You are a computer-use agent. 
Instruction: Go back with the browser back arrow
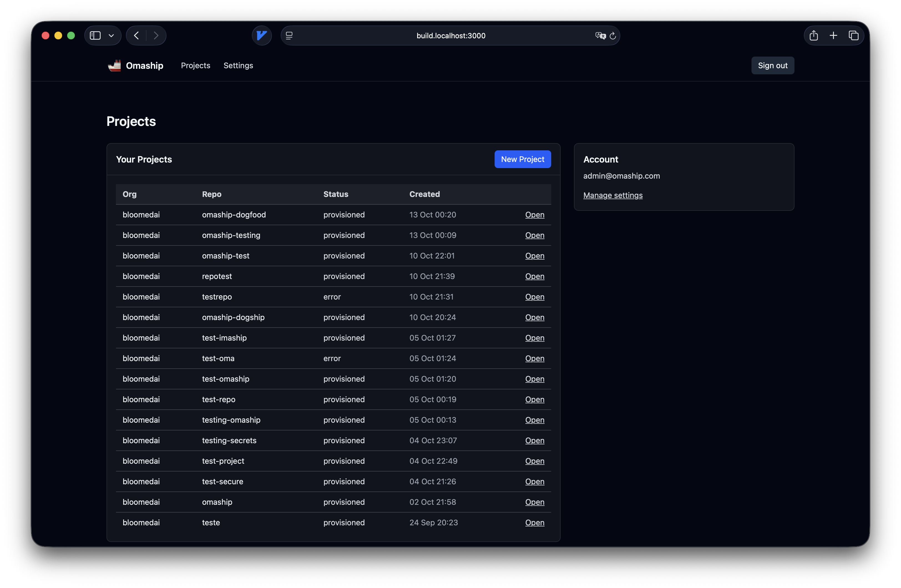click(137, 36)
